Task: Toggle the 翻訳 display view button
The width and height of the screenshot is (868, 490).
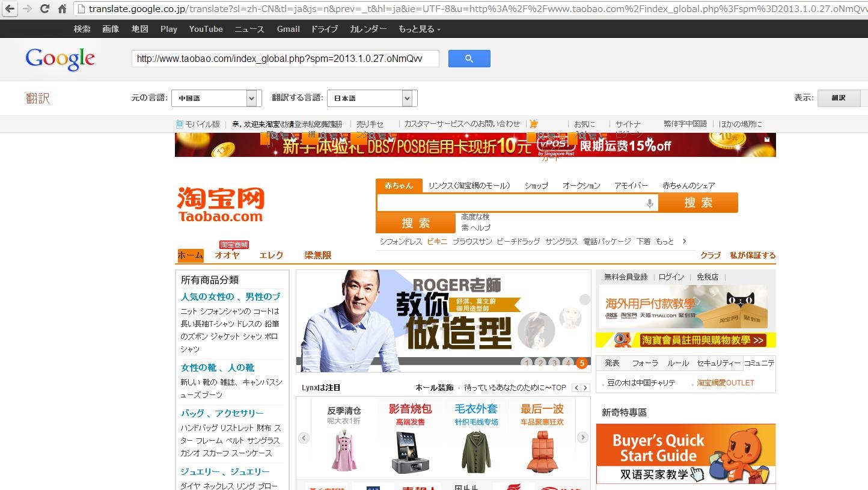Action: pyautogui.click(x=838, y=98)
